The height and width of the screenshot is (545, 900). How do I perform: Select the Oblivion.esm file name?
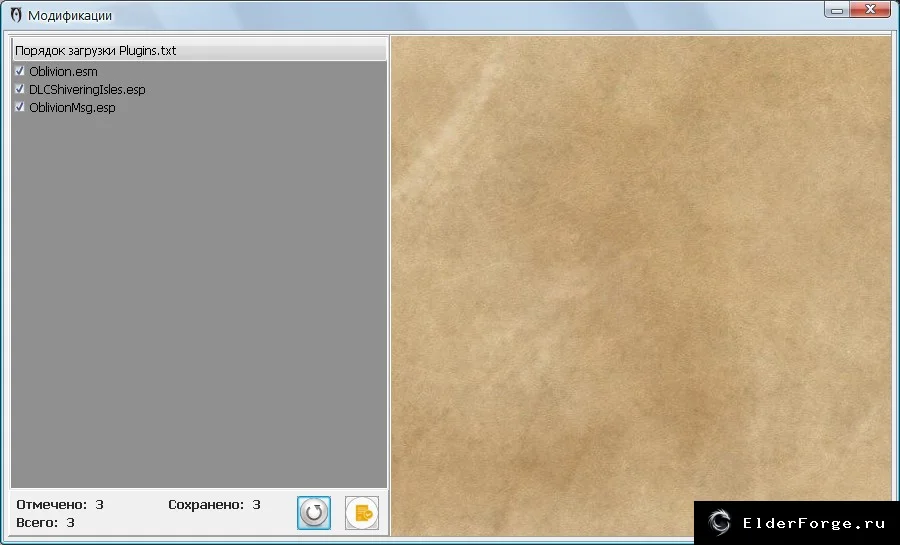tap(63, 72)
